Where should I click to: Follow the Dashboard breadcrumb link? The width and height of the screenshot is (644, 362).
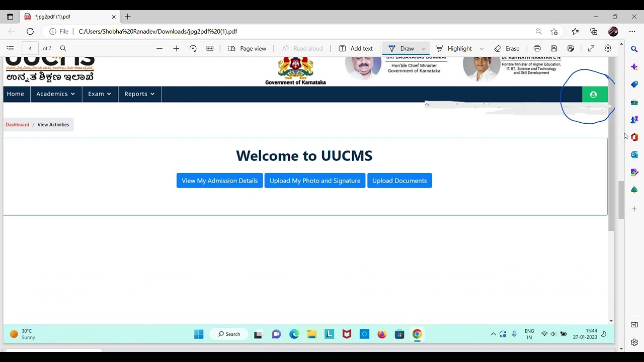pyautogui.click(x=17, y=125)
